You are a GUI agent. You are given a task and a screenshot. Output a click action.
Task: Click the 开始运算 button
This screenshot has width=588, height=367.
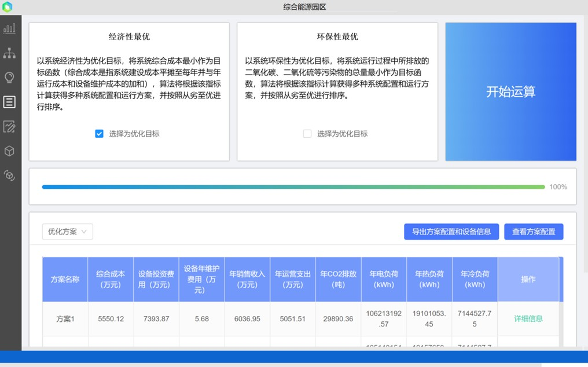pos(510,91)
